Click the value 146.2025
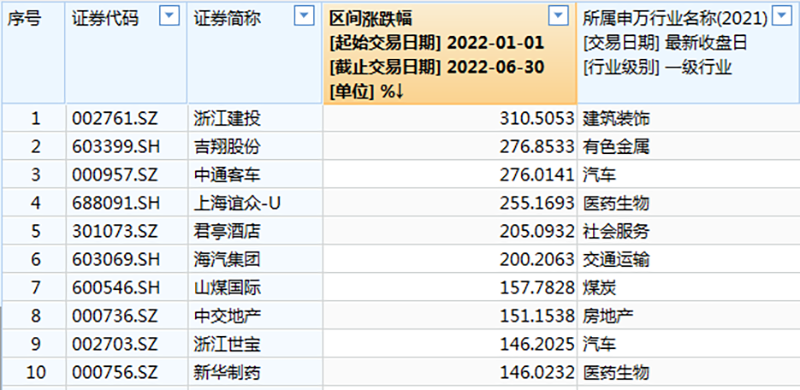Image resolution: width=800 pixels, height=390 pixels. pyautogui.click(x=536, y=345)
